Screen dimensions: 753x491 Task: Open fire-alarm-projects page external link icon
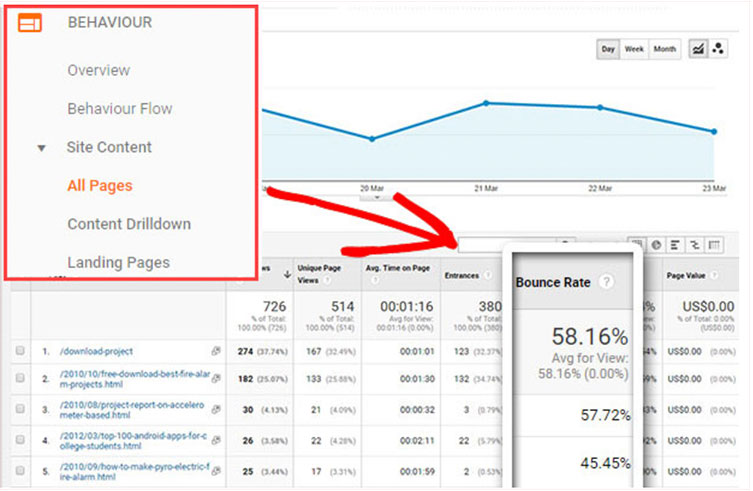pos(216,378)
